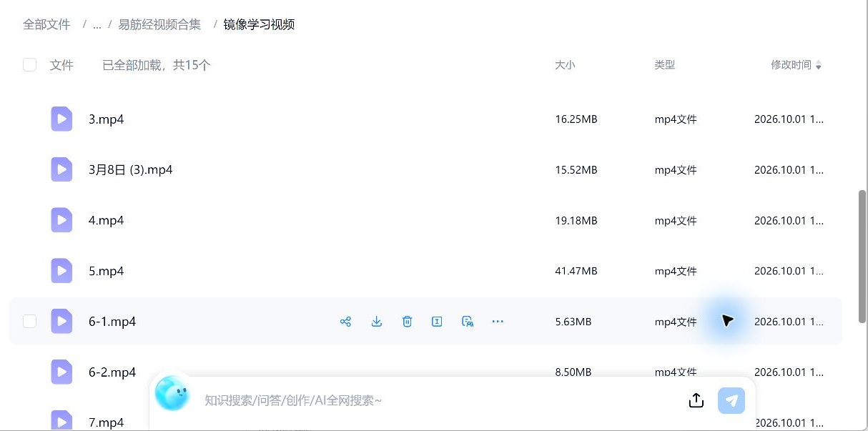Click the video icon of 3.mp4

pyautogui.click(x=61, y=119)
